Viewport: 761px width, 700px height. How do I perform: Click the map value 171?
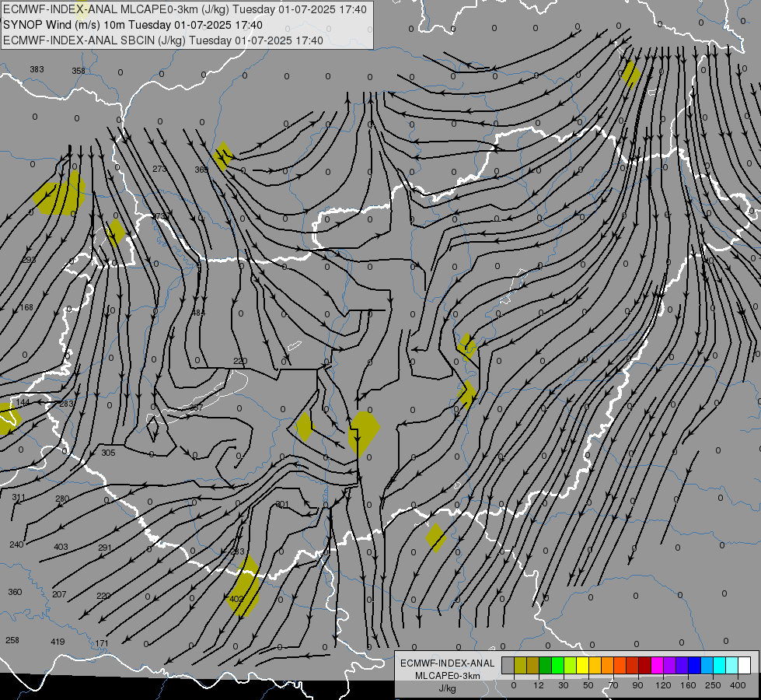pyautogui.click(x=101, y=644)
